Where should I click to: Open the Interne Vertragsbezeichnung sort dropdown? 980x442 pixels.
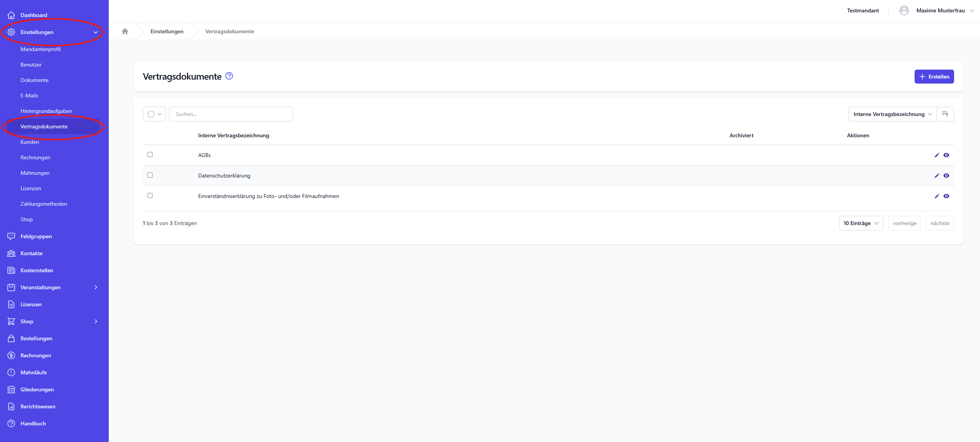coord(893,114)
